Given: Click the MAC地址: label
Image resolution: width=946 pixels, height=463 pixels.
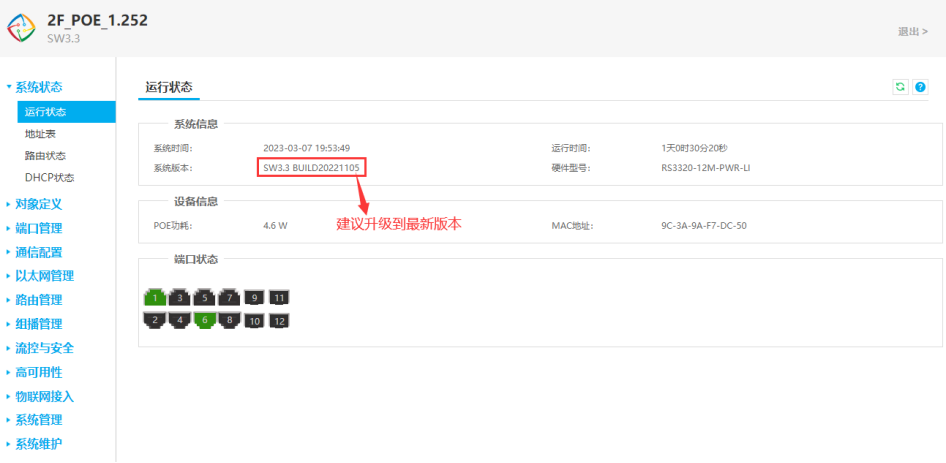Looking at the screenshot, I should 573,226.
